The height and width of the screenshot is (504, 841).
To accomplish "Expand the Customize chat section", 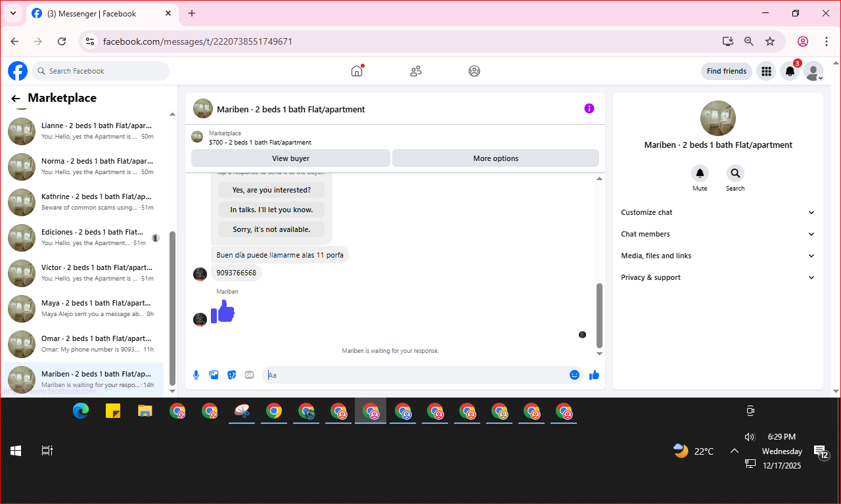I will 717,212.
